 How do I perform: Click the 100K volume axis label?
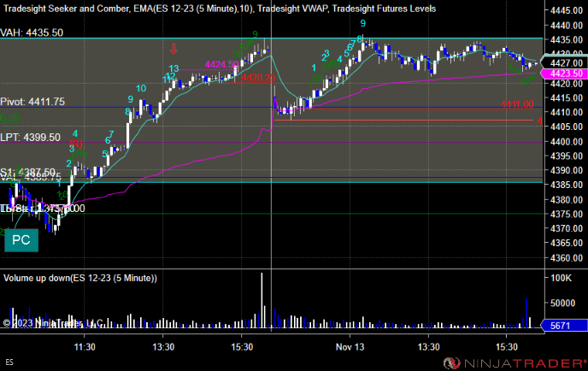561,278
